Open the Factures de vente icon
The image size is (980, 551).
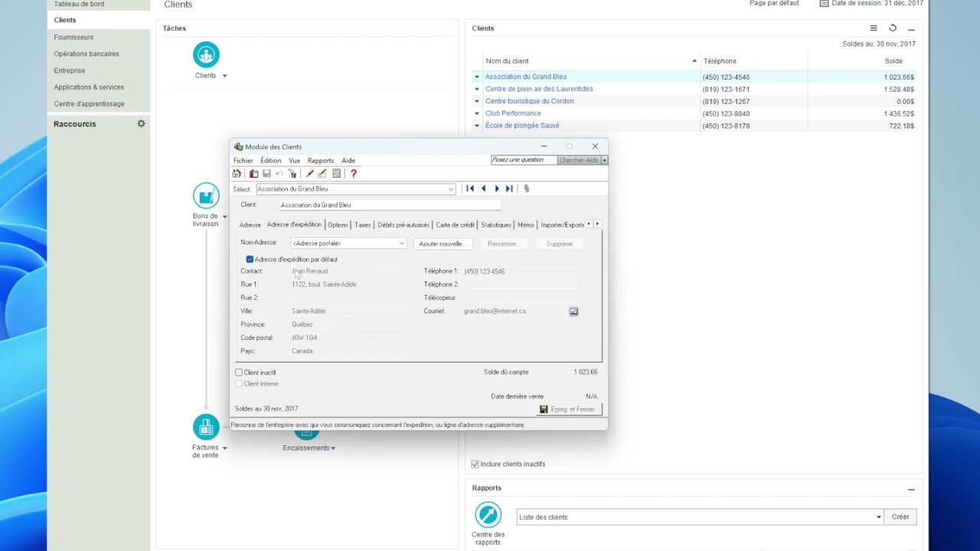206,427
